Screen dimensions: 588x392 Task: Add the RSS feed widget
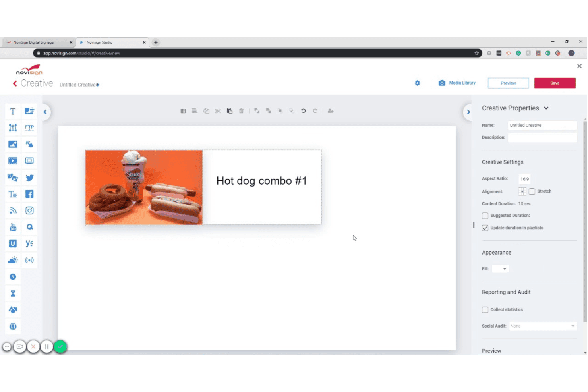[13, 210]
